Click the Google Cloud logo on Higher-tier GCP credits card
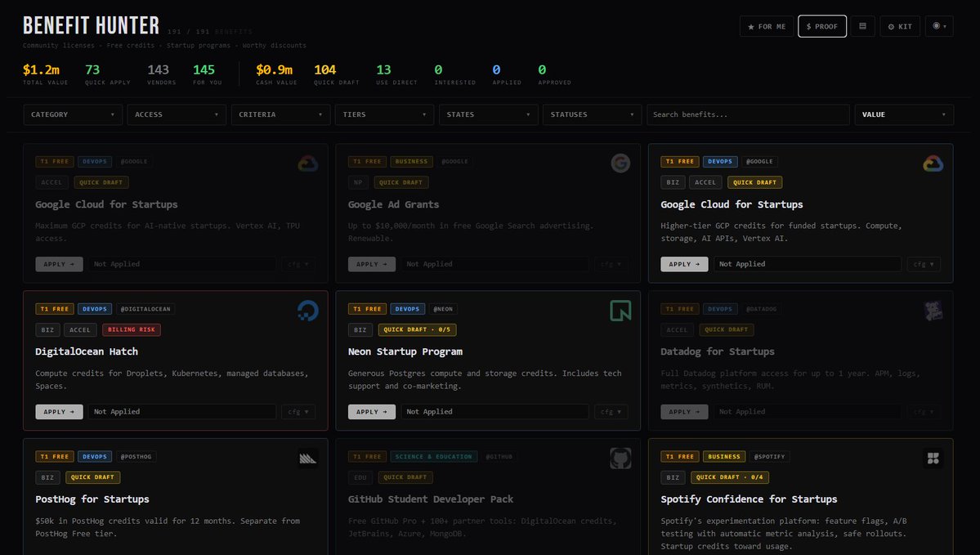 pos(933,163)
